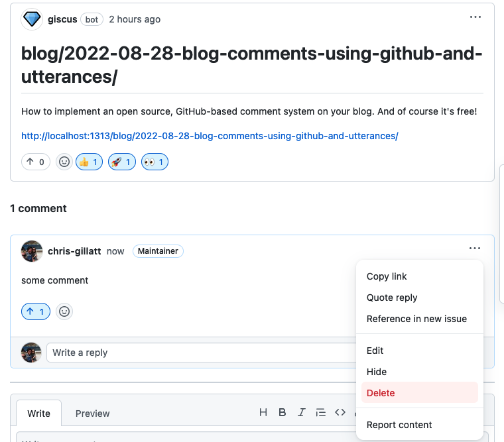This screenshot has height=442, width=504.
Task: Close the comment's three-dot options menu
Action: pyautogui.click(x=474, y=249)
